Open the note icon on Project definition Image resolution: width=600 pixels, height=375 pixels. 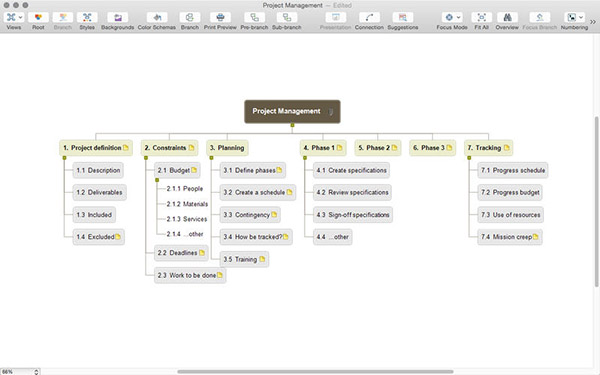(x=126, y=148)
